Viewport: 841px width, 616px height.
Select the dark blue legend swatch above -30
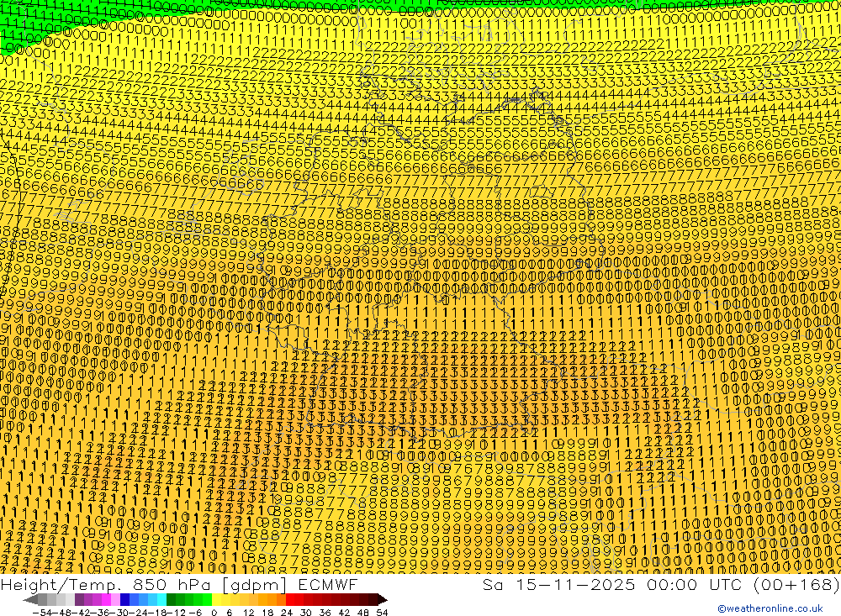[x=124, y=599]
